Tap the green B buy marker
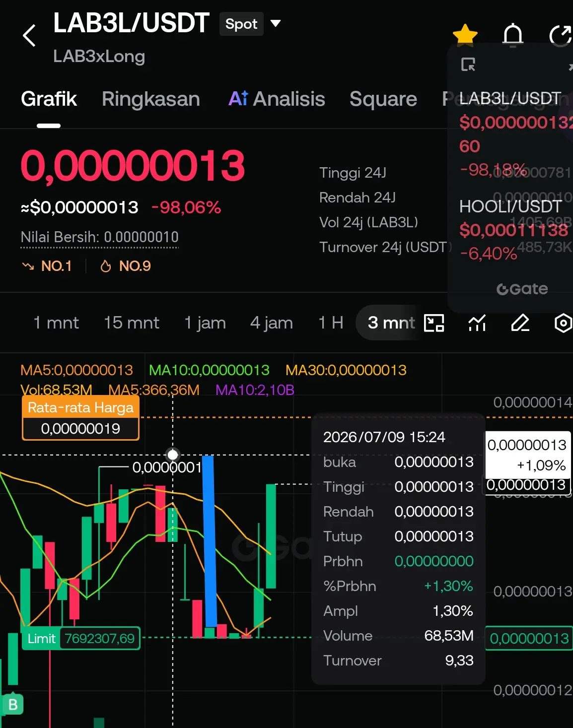 [x=13, y=704]
